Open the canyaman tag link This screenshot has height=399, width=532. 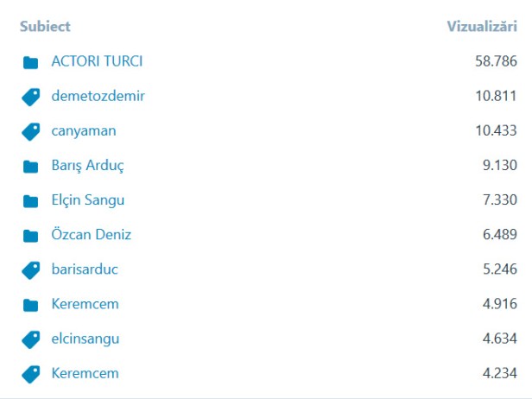tap(84, 130)
